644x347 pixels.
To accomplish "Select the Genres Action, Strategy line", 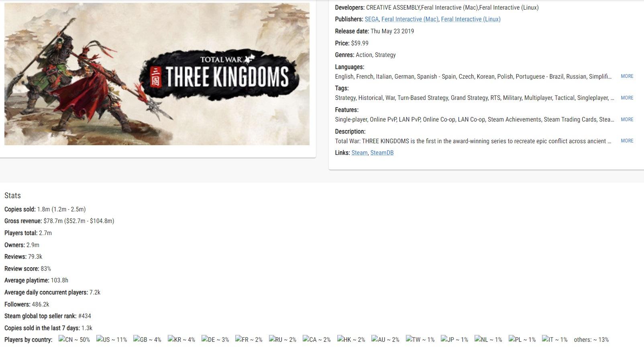I will coord(365,55).
